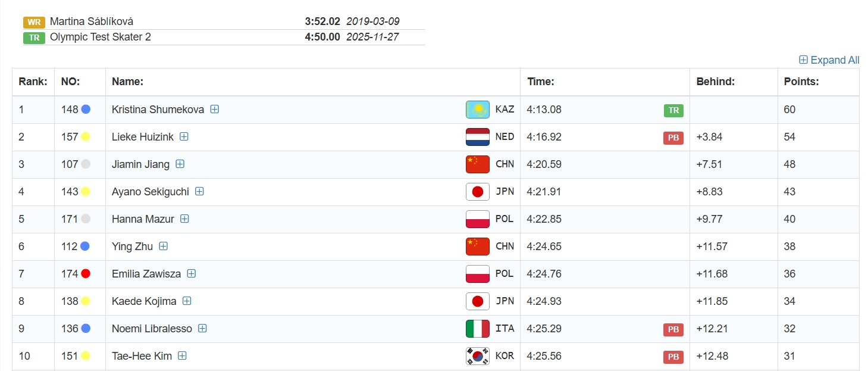Screen dimensions: 868x371
Task: Click the green TR badge beside 4:13.08
Action: 673,110
